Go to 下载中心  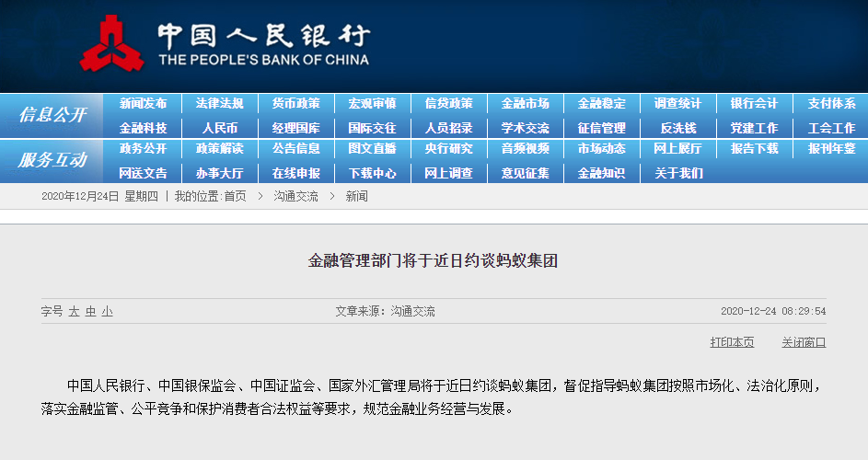click(x=372, y=173)
